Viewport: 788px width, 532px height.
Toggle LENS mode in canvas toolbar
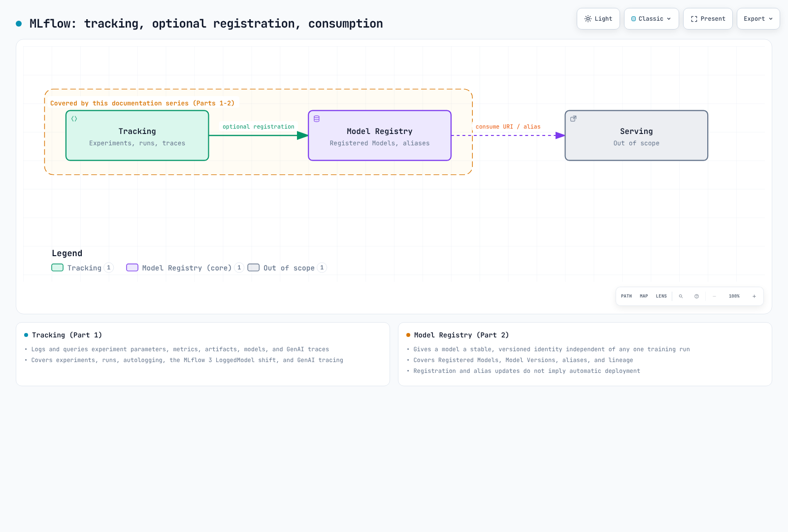pyautogui.click(x=661, y=296)
